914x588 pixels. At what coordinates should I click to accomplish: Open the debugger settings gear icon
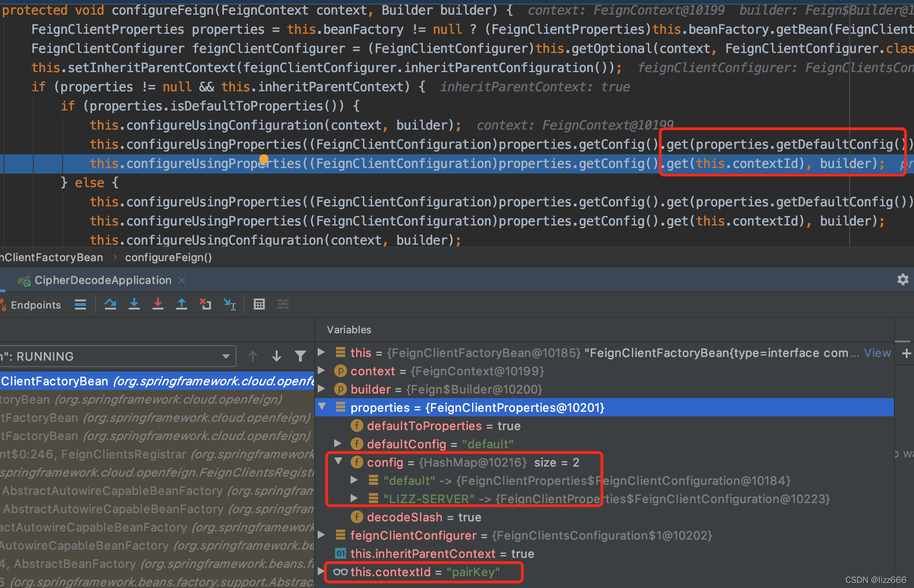tap(903, 279)
